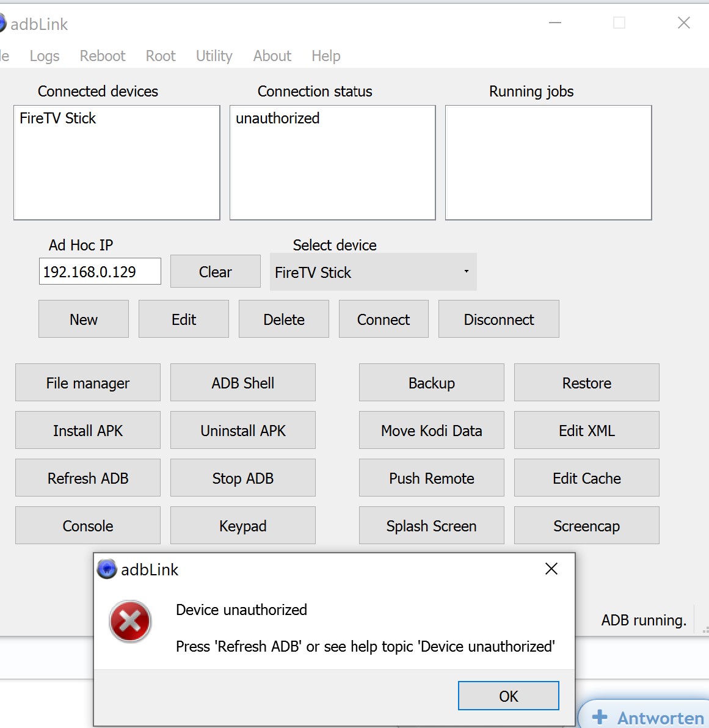
Task: Click the ADB running status text
Action: click(x=644, y=620)
